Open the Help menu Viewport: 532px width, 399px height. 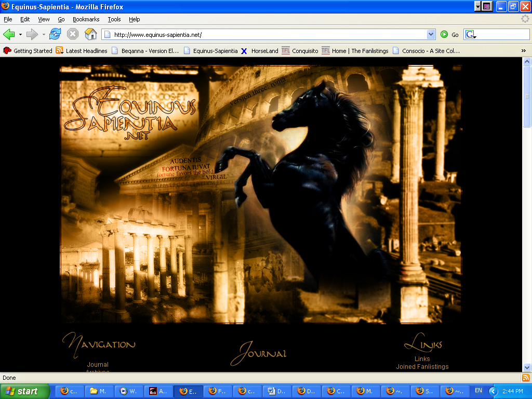(x=135, y=19)
